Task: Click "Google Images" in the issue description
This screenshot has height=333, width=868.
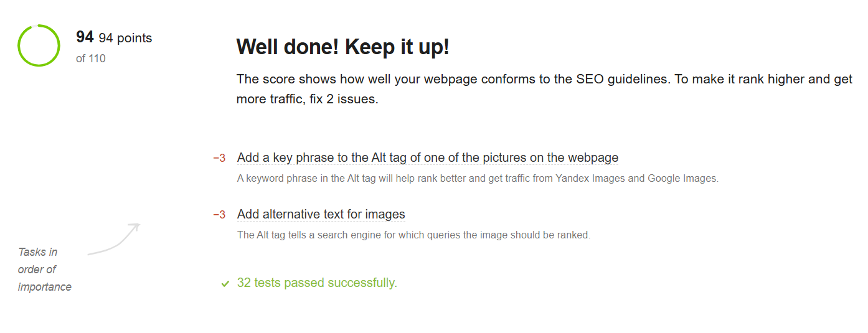Action: pyautogui.click(x=682, y=179)
